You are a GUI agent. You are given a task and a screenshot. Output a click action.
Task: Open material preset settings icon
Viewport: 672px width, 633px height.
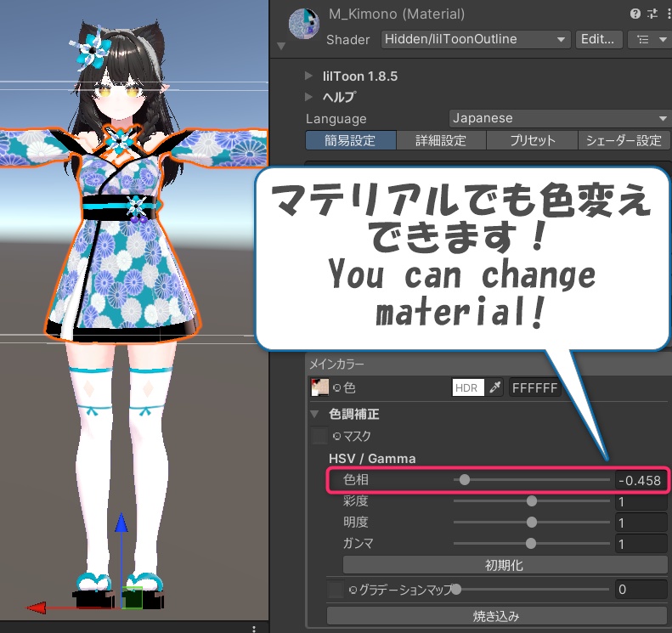[652, 14]
